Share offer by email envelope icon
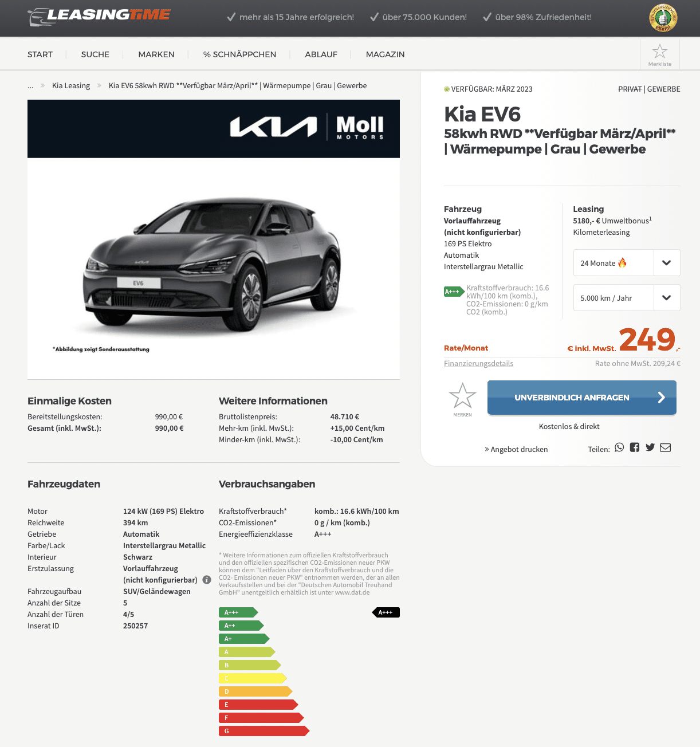This screenshot has height=747, width=700. coord(665,447)
